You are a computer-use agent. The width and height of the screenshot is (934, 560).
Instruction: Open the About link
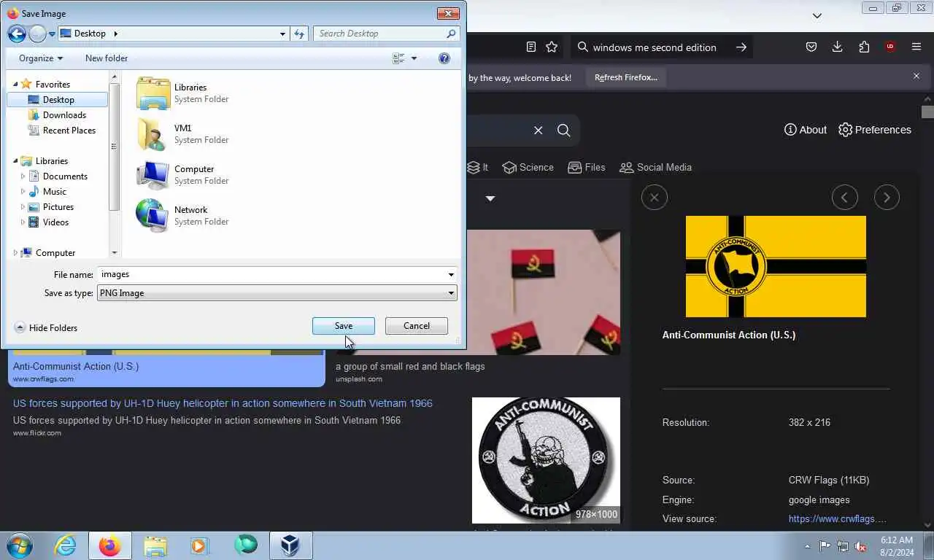pos(806,130)
